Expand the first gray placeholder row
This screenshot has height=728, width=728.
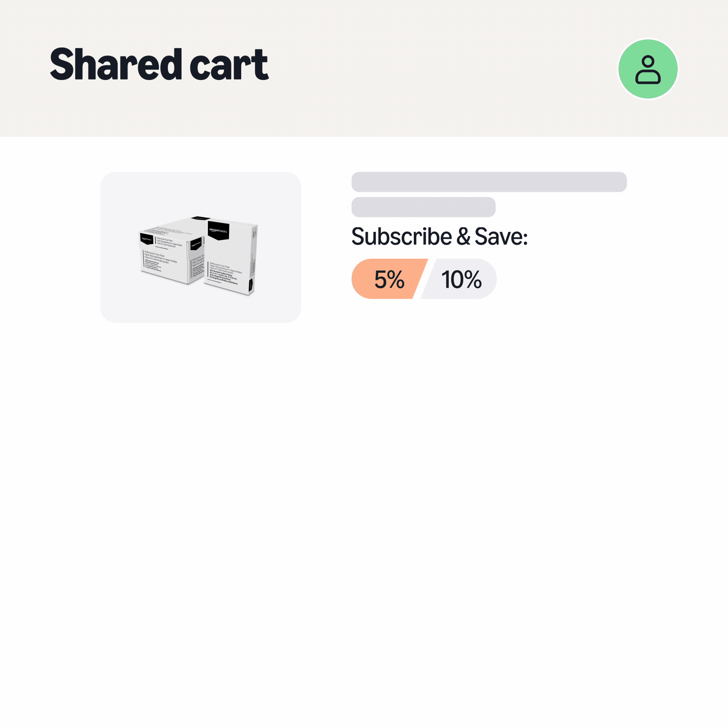[x=489, y=182]
